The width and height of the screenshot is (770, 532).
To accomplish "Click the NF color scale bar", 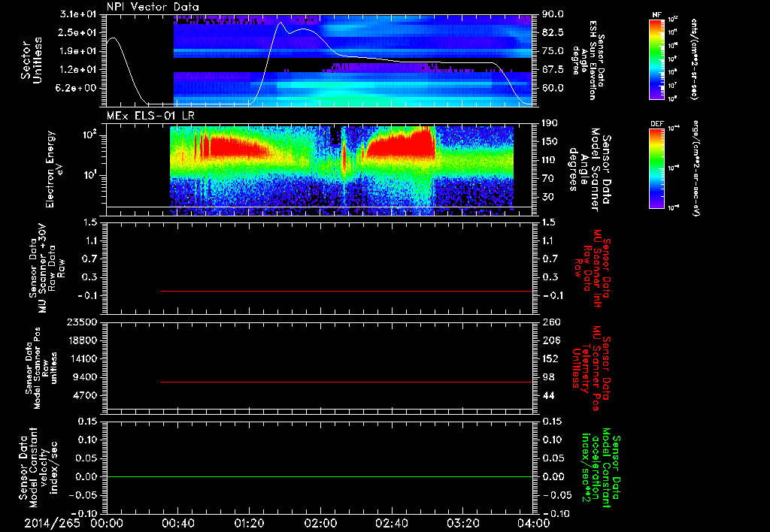I will 657,59.
